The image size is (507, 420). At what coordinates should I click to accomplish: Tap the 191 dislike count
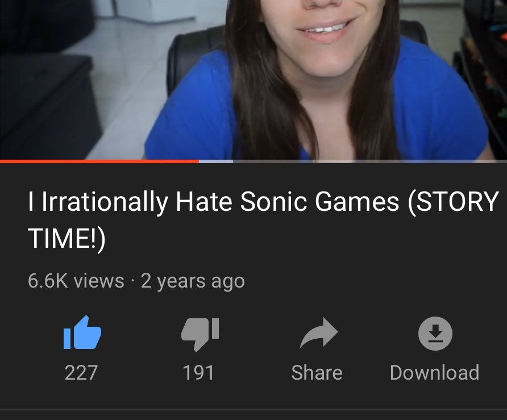tap(198, 372)
